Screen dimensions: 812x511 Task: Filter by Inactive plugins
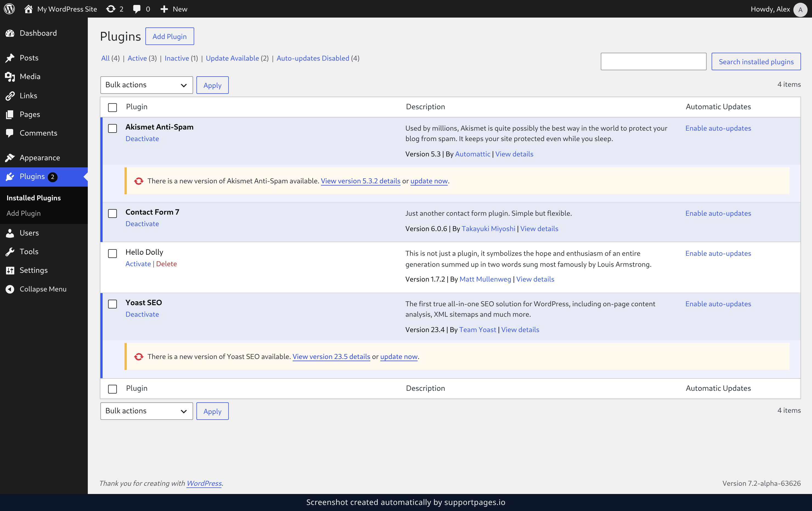pyautogui.click(x=177, y=58)
